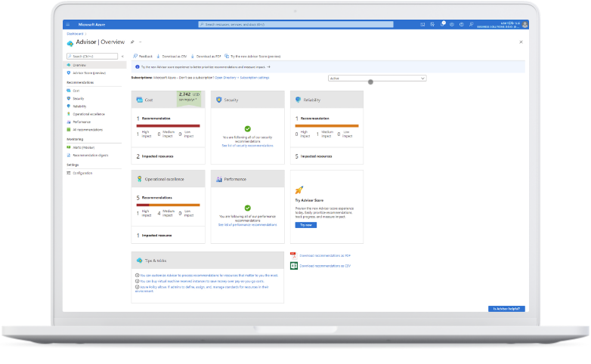Click "2 Impacted resources" on Cost card
Viewport: 591px width, 364px height.
click(155, 156)
